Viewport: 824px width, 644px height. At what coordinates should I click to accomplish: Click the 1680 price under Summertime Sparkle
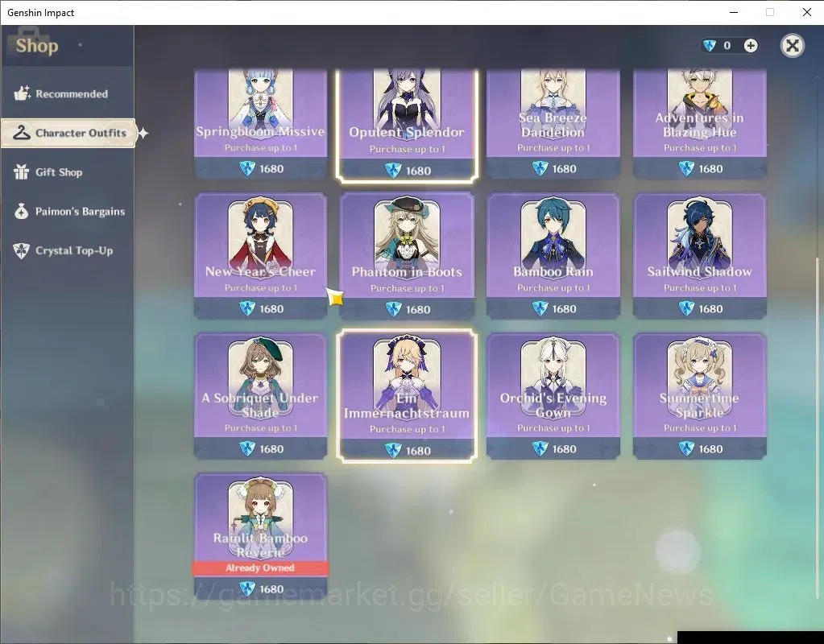710,449
